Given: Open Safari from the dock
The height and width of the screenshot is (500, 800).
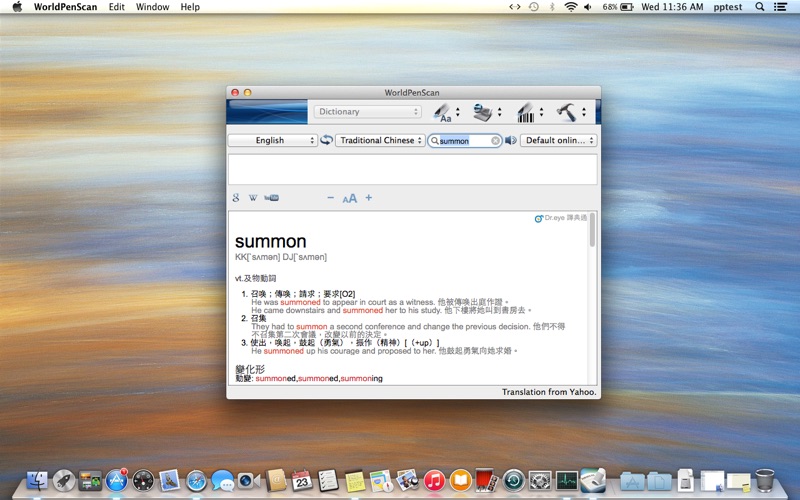Looking at the screenshot, I should pos(196,481).
